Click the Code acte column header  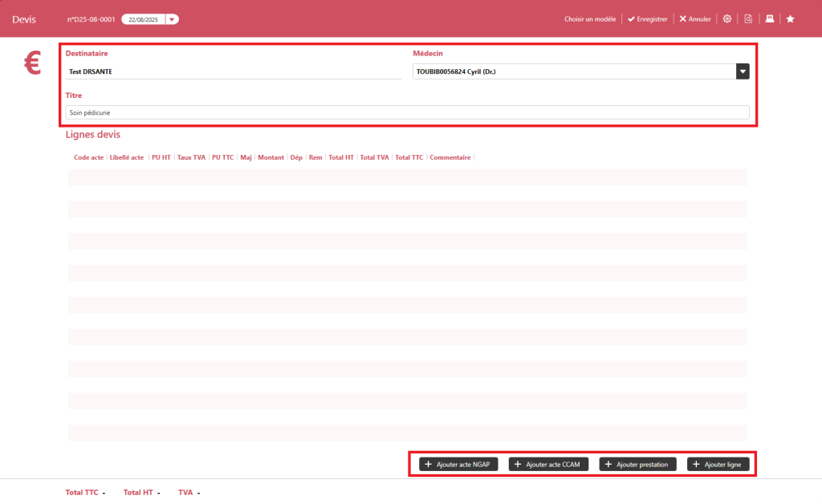(x=88, y=157)
